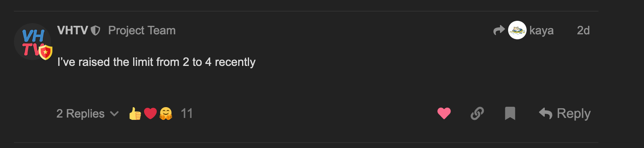Click the hugging face reaction emoji
The width and height of the screenshot is (644, 148).
click(166, 113)
